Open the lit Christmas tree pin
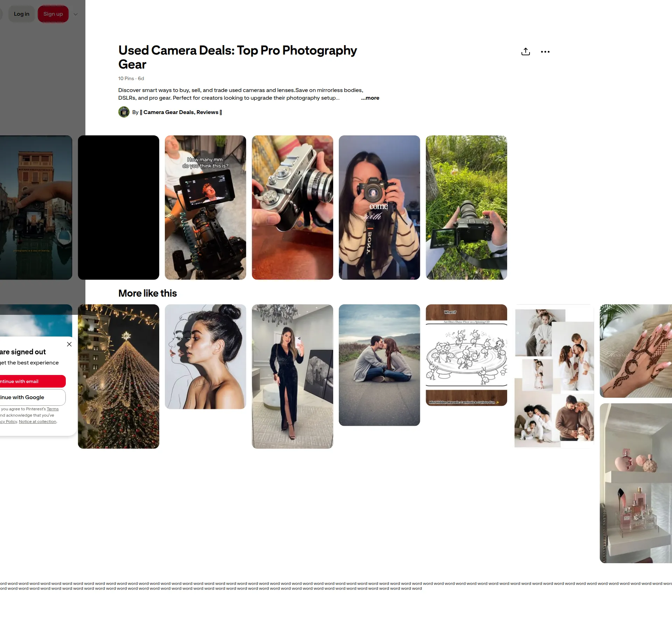672x630 pixels. (x=118, y=376)
